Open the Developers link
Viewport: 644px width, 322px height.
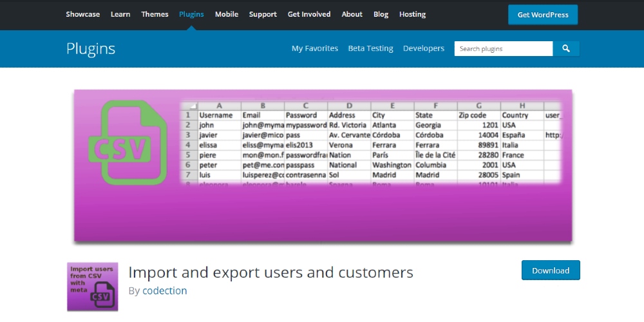pyautogui.click(x=424, y=48)
